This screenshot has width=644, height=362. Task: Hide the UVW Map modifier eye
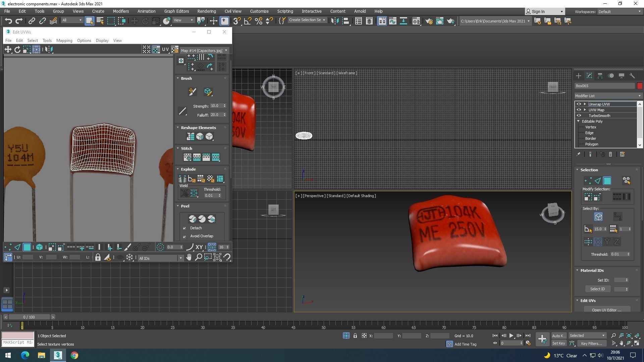tap(579, 110)
